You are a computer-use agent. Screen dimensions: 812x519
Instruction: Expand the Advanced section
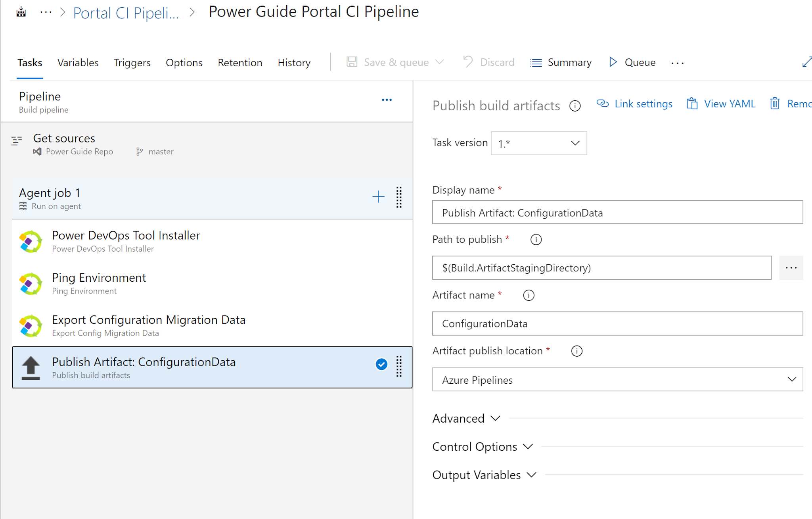(466, 418)
